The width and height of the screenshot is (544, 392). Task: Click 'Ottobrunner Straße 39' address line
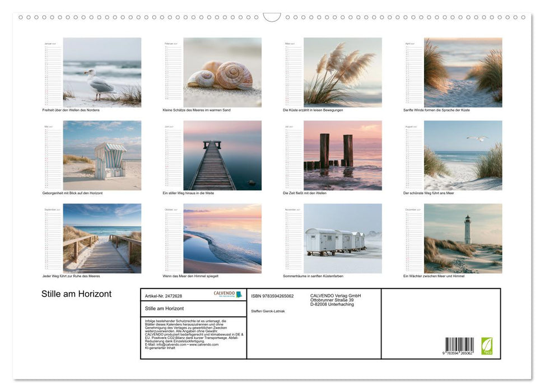(332, 300)
